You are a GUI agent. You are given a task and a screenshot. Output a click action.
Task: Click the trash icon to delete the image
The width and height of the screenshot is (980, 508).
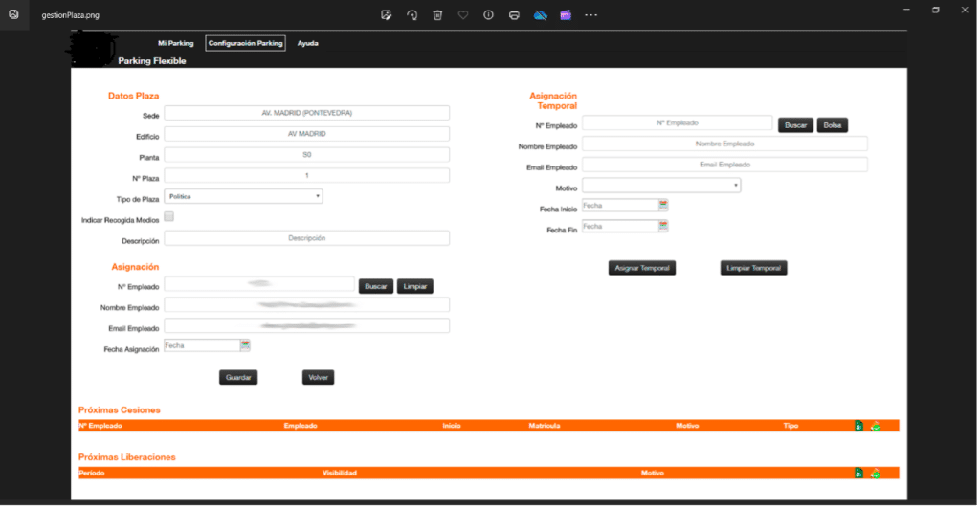(x=437, y=14)
